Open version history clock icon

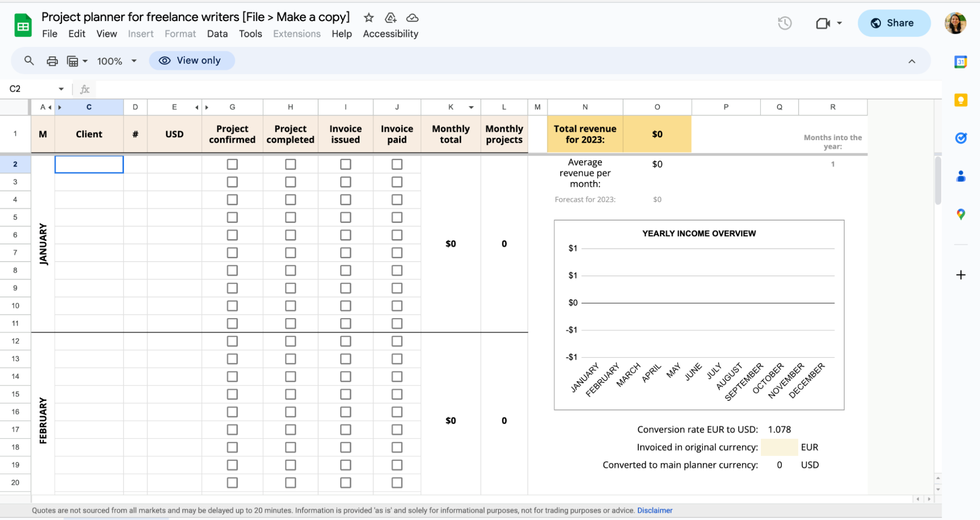point(784,23)
